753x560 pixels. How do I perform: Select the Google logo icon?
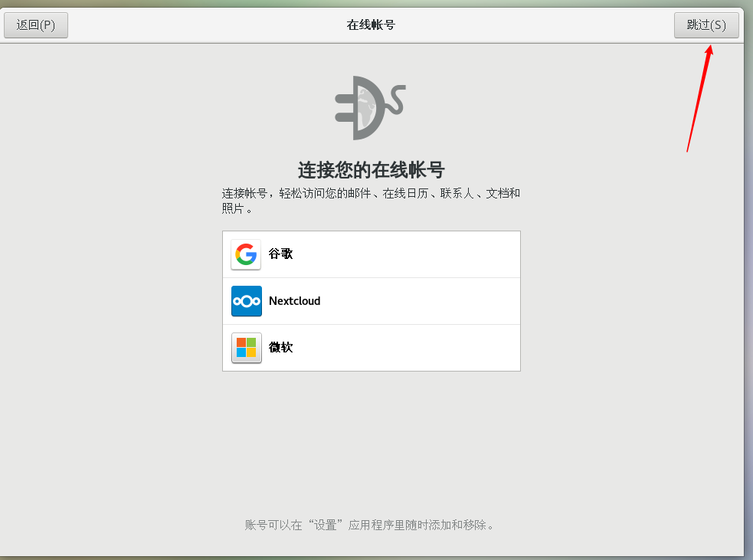[x=246, y=254]
